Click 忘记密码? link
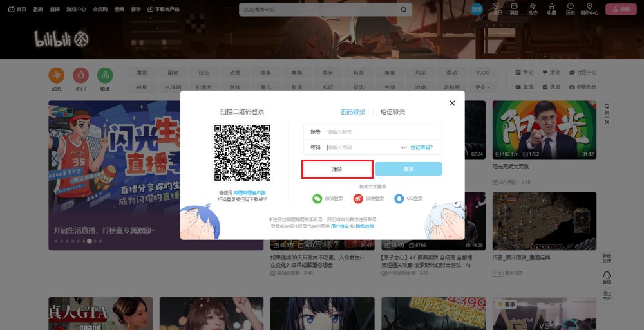 click(x=421, y=147)
